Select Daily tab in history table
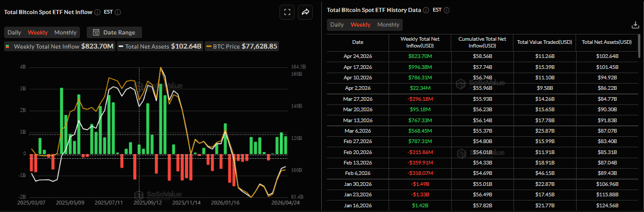 click(x=337, y=25)
